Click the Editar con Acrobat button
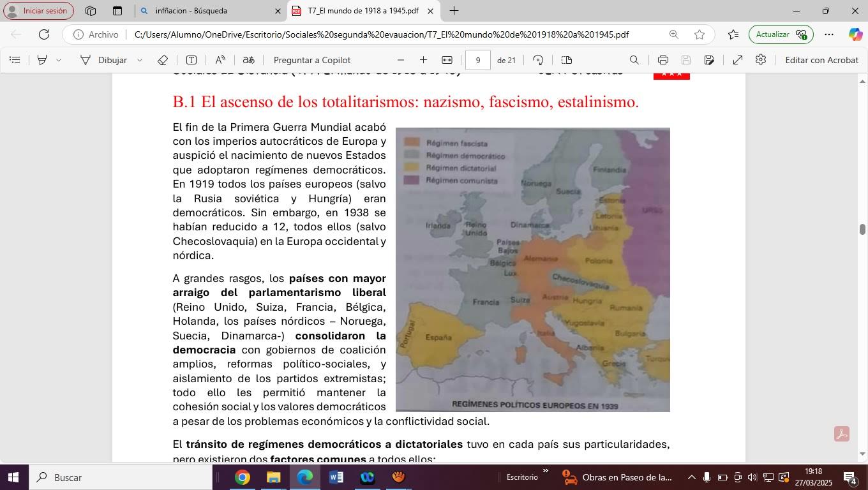The width and height of the screenshot is (868, 490). point(821,60)
